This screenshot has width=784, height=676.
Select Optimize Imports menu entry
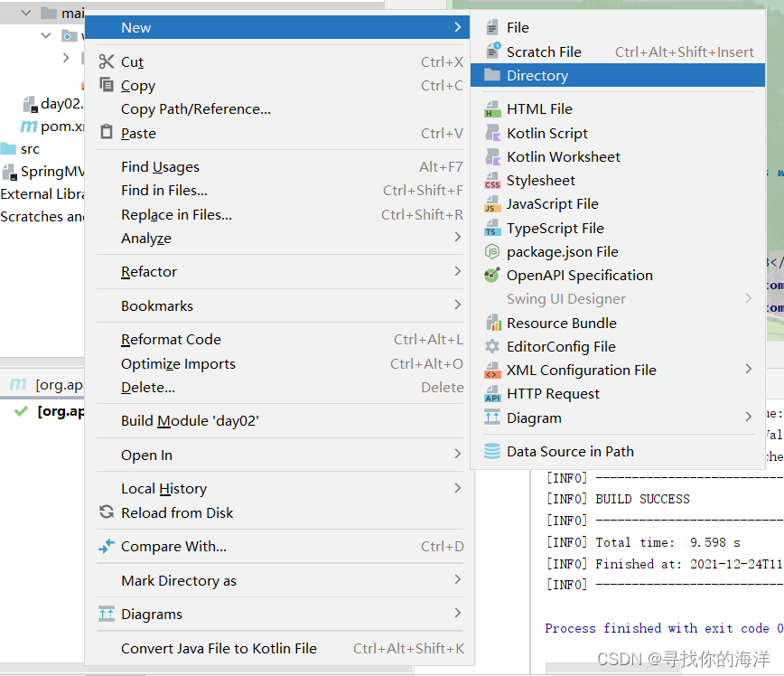click(279, 364)
